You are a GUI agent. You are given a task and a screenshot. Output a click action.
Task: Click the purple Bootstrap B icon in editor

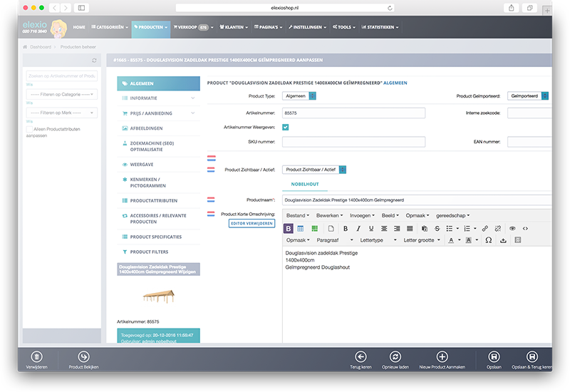point(289,228)
